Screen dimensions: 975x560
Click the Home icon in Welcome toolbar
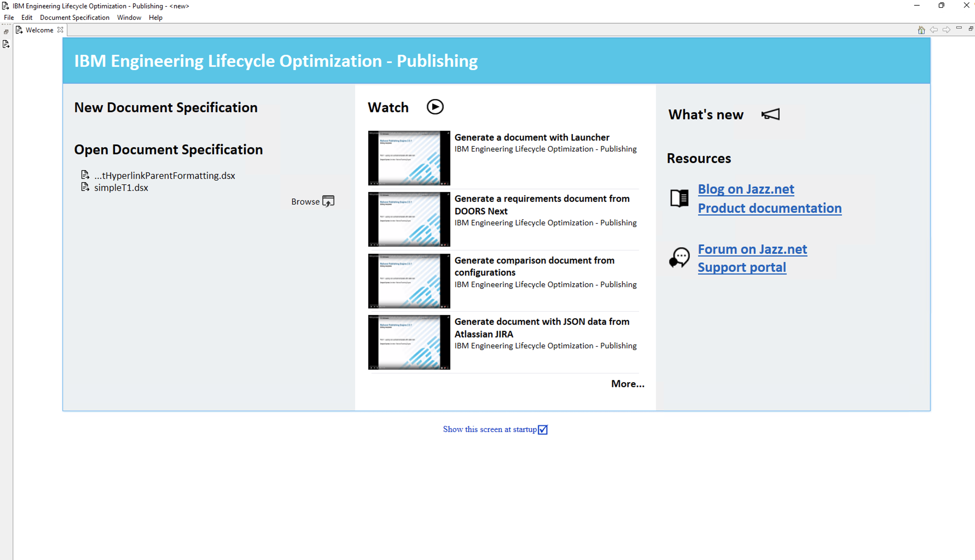(921, 30)
